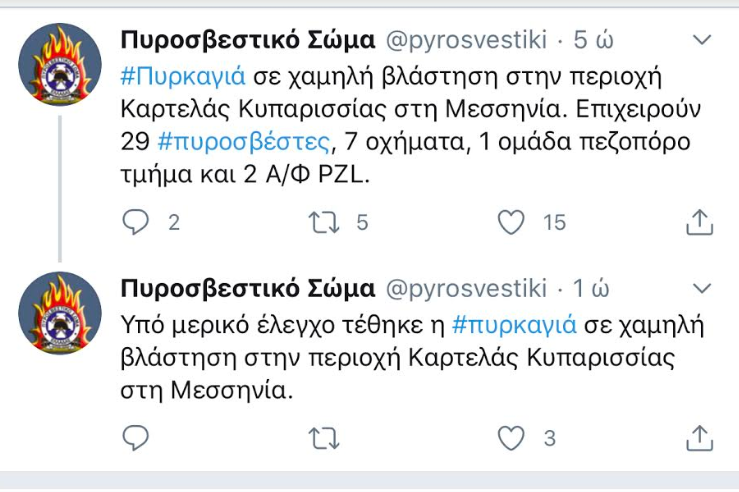Open @pyrosvestiki handle on the second tweet
The image size is (739, 492).
pos(466,288)
